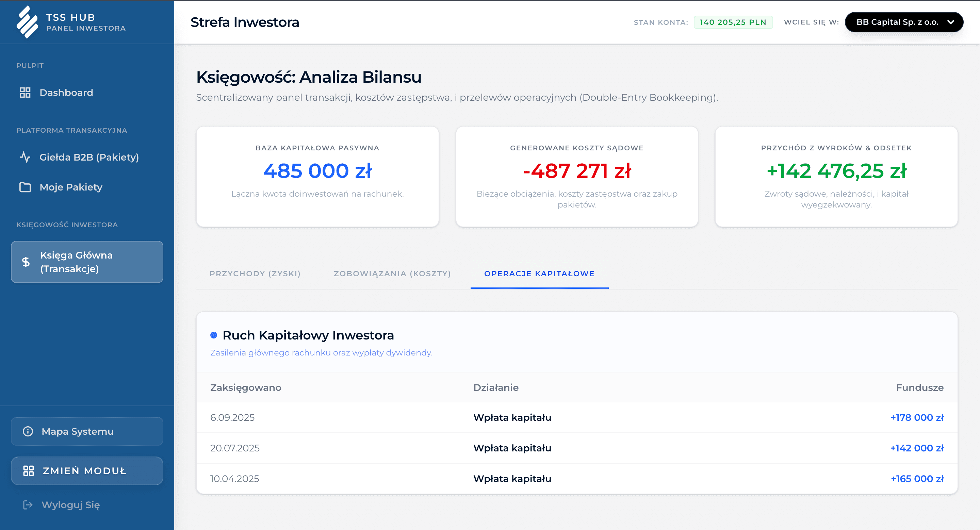Select the Operacje Kapitałowe tab
980x530 pixels.
[539, 274]
